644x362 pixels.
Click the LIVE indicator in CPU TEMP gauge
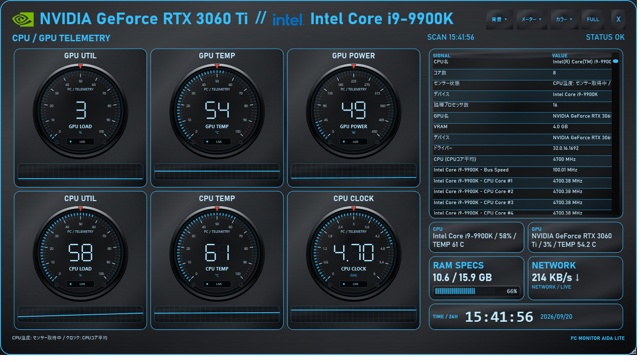pos(217,284)
